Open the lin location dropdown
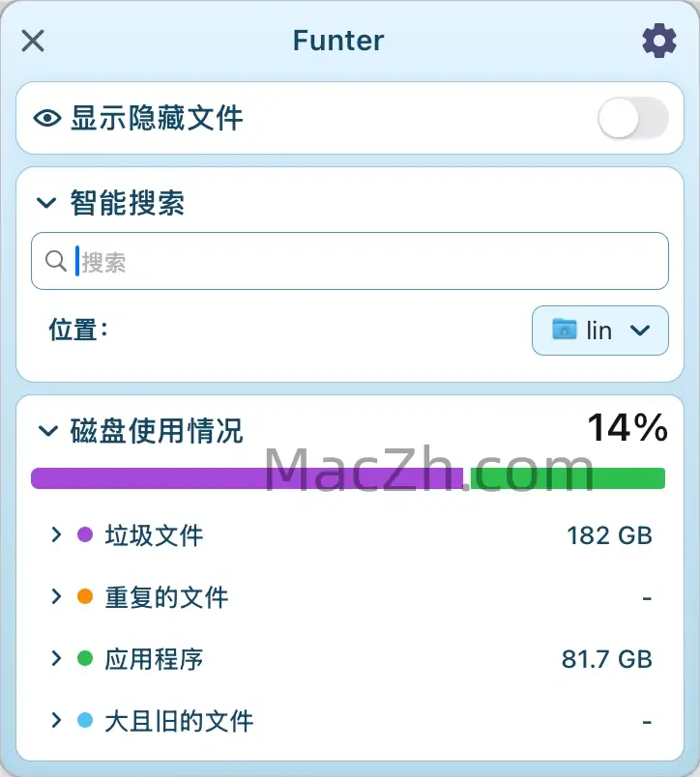The height and width of the screenshot is (777, 700). pyautogui.click(x=599, y=331)
